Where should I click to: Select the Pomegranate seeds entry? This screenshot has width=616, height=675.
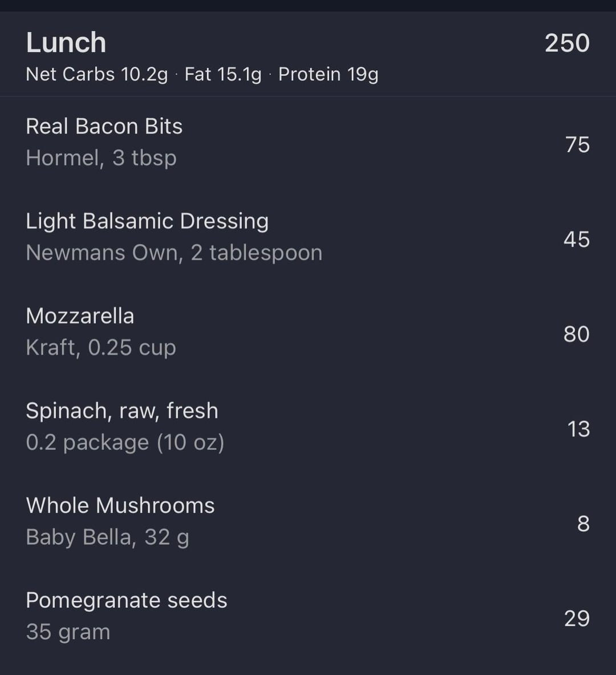coord(127,600)
